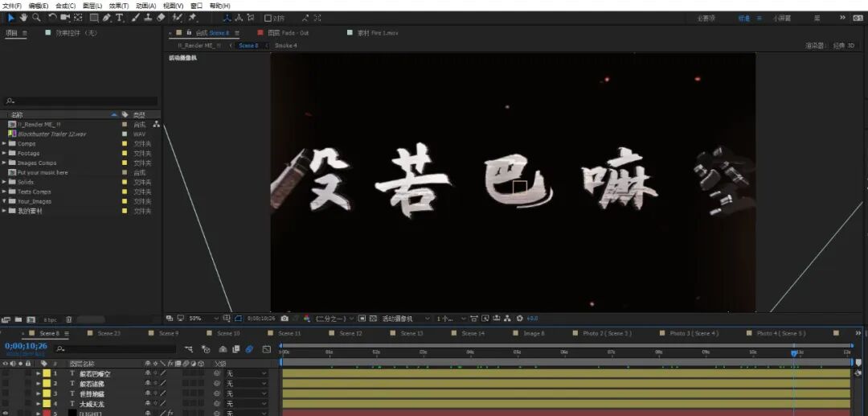Open the 活动摄像机 3D view dropdown
Image resolution: width=868 pixels, height=416 pixels.
406,319
